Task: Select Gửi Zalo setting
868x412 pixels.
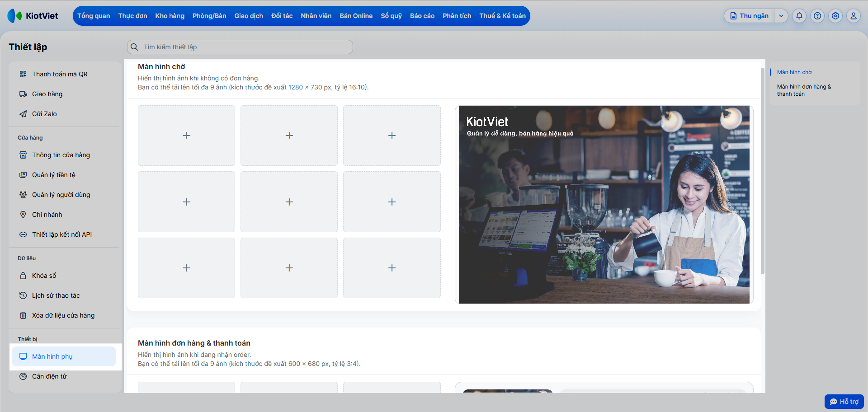Action: coord(64,114)
